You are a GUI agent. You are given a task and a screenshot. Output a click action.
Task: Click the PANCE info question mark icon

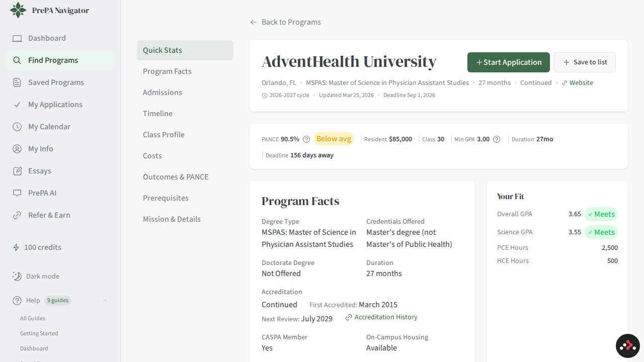[x=306, y=139]
